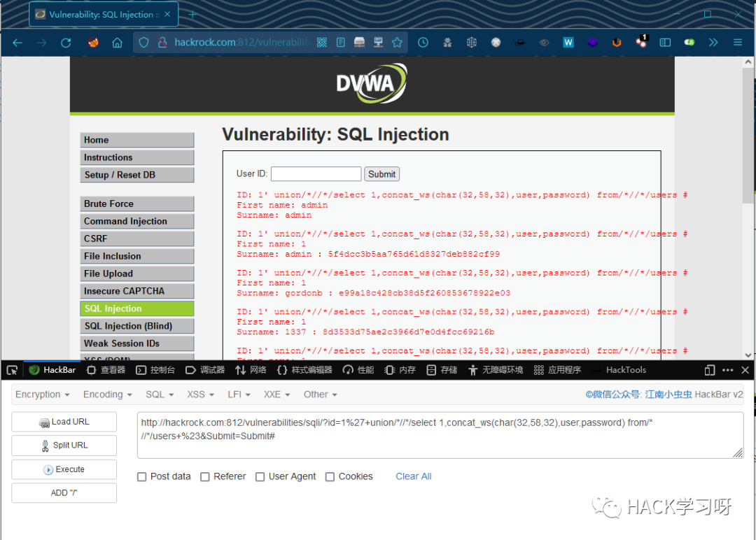This screenshot has height=540, width=756.
Task: Open the browser hamburger menu
Action: click(x=738, y=43)
